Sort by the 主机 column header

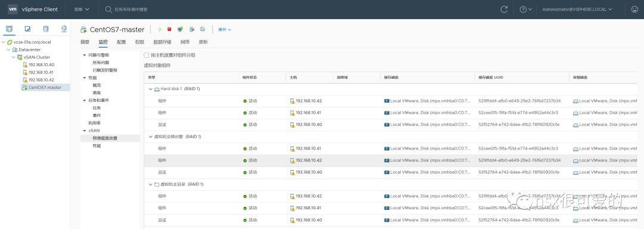click(293, 77)
